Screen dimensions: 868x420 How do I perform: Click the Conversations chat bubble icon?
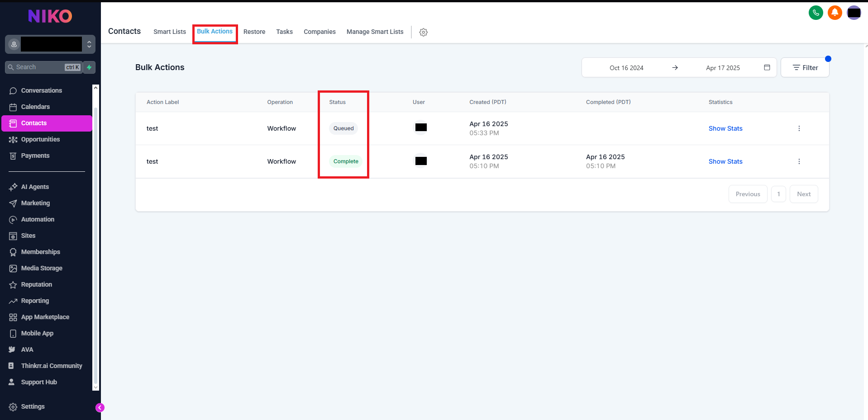[13, 91]
